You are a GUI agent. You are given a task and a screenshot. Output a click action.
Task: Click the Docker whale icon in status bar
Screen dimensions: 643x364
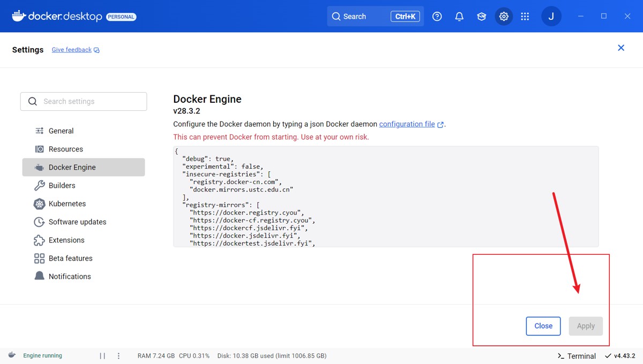[x=12, y=355]
